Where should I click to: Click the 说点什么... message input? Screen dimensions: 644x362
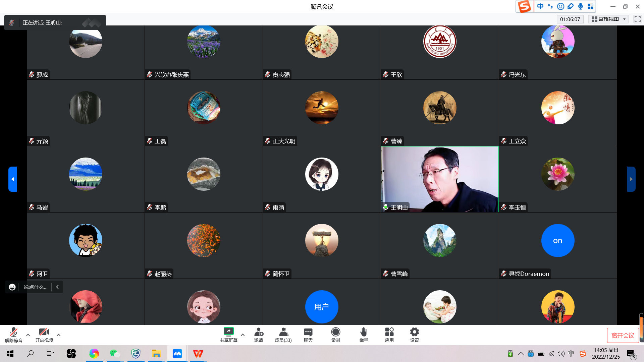click(x=36, y=287)
